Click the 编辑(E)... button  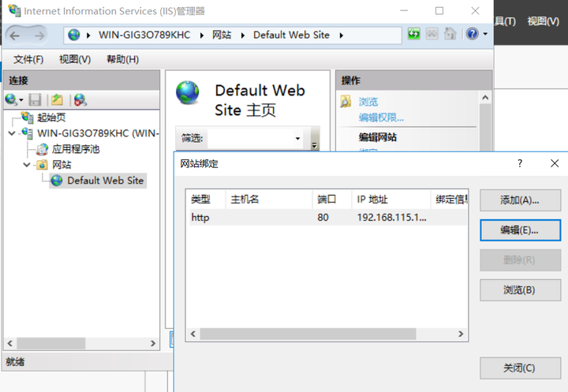pos(520,230)
